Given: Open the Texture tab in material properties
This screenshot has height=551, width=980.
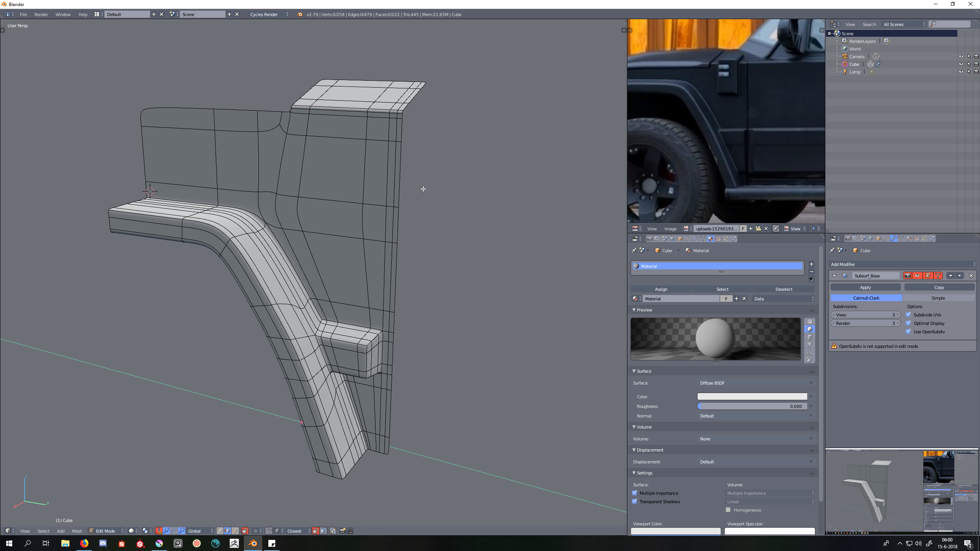Looking at the screenshot, I should coord(718,239).
